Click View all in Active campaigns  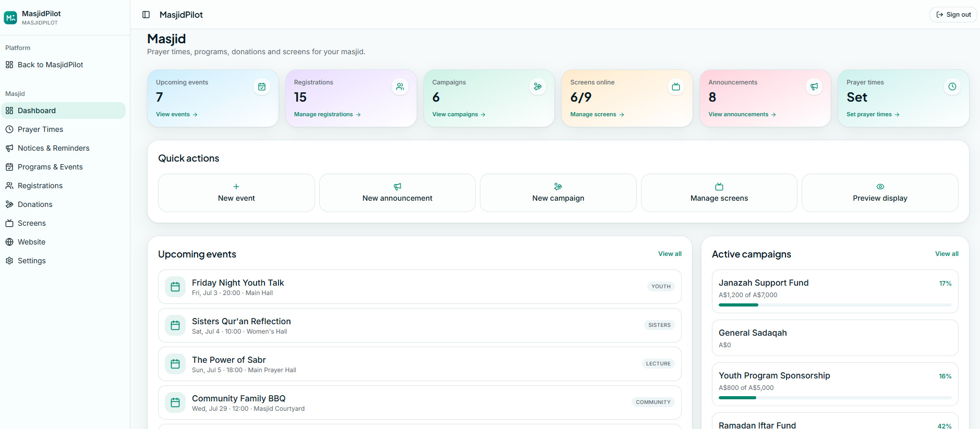pyautogui.click(x=947, y=254)
